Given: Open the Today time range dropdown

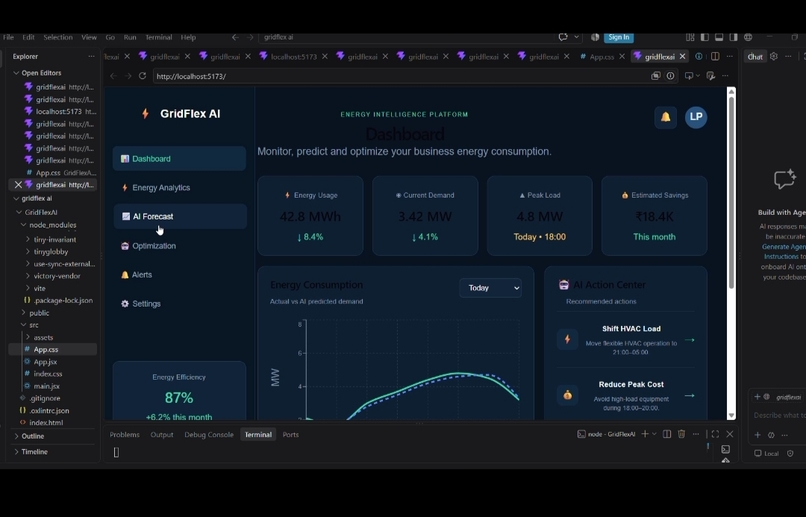Looking at the screenshot, I should coord(490,288).
